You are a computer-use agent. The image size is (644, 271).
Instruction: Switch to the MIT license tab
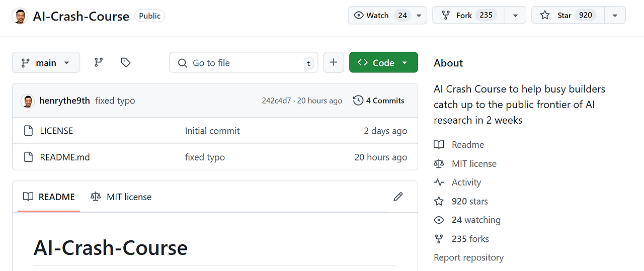[x=121, y=197]
